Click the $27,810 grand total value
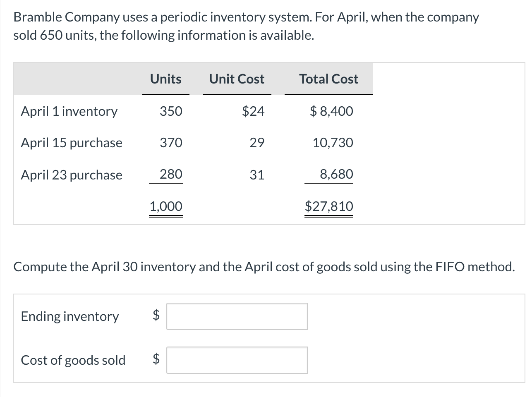Viewport: 532px width, 397px height. coord(329,206)
